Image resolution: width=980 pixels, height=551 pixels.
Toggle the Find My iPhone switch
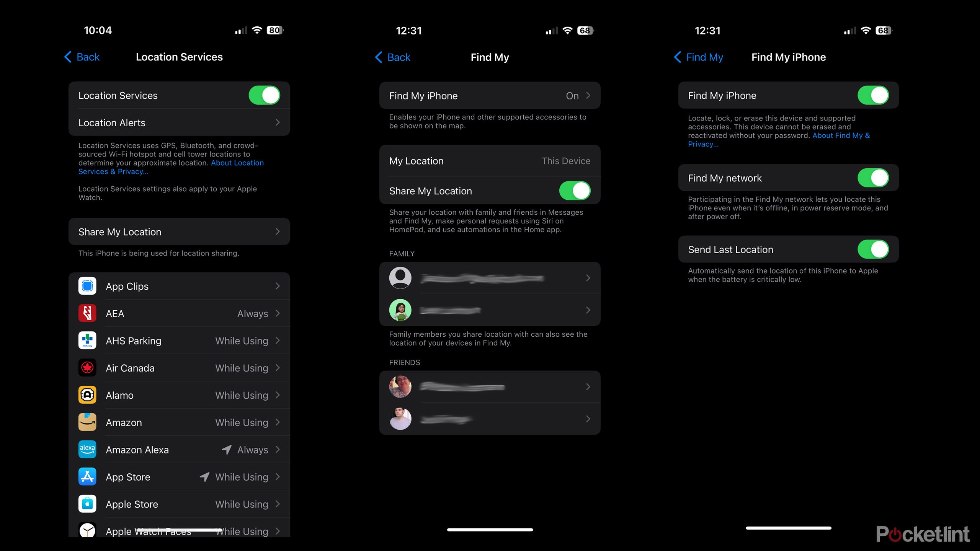[x=873, y=95]
